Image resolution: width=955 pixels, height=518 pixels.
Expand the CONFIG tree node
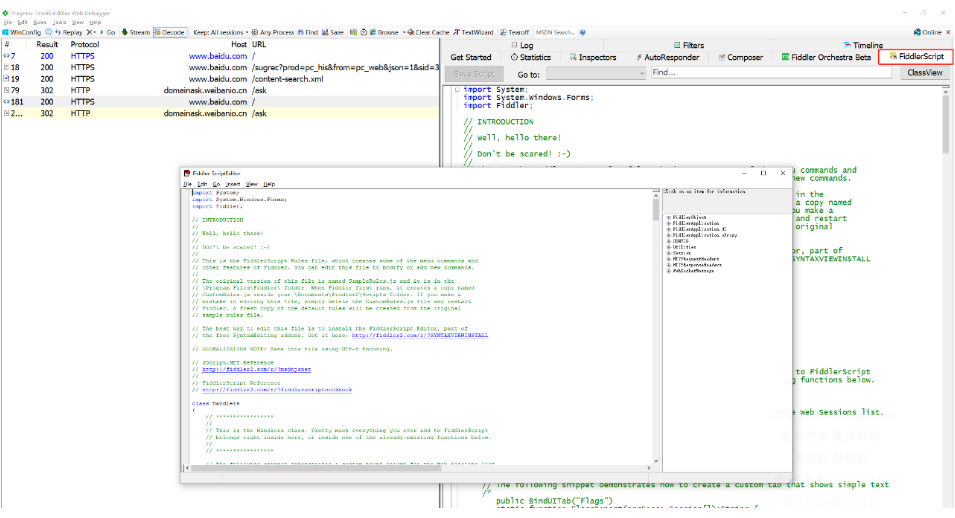click(669, 241)
